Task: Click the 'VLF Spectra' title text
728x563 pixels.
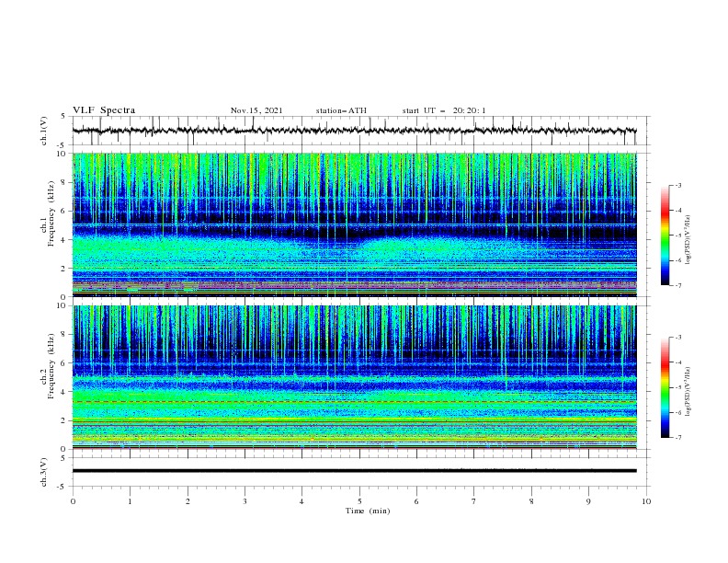Action: point(104,110)
